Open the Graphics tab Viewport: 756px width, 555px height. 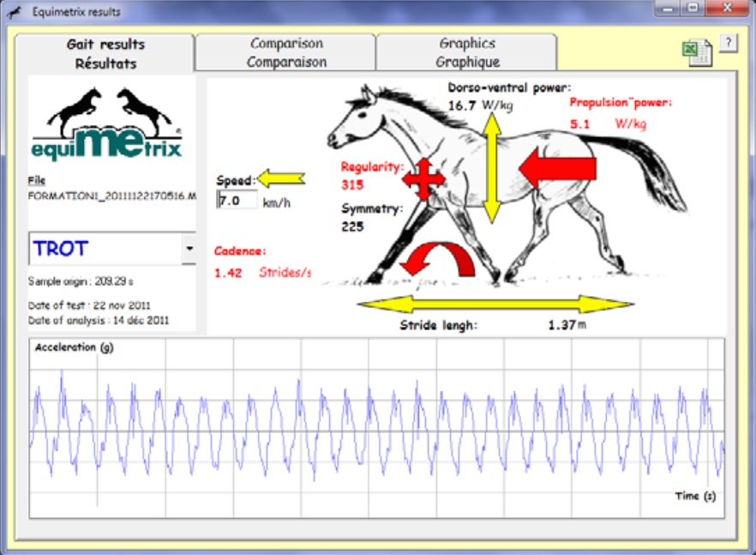(467, 52)
